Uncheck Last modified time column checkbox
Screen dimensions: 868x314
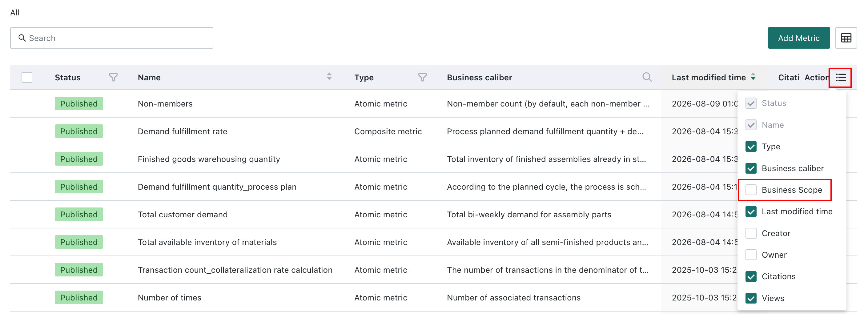click(751, 211)
